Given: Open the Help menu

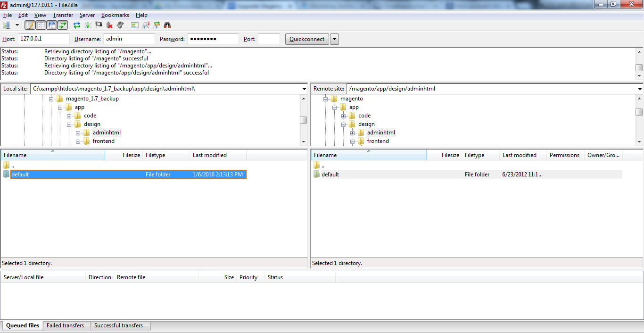Looking at the screenshot, I should coord(141,15).
